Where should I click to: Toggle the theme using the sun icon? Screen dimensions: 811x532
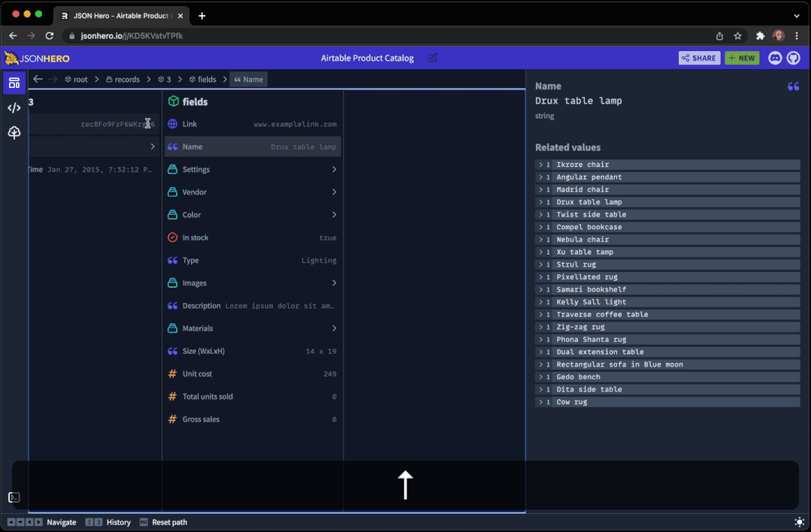coord(799,521)
